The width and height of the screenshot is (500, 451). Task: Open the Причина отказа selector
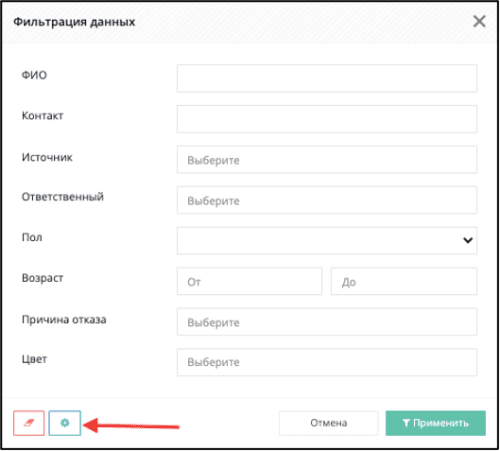pos(327,322)
